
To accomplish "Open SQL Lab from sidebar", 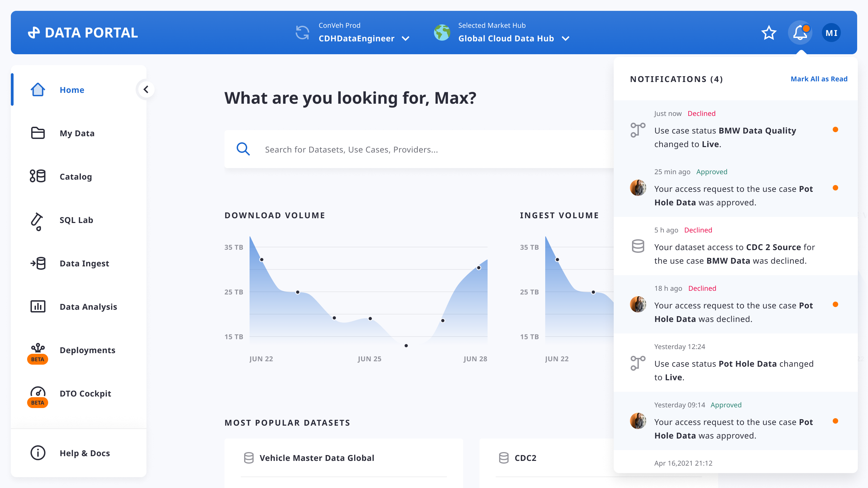I will [76, 220].
